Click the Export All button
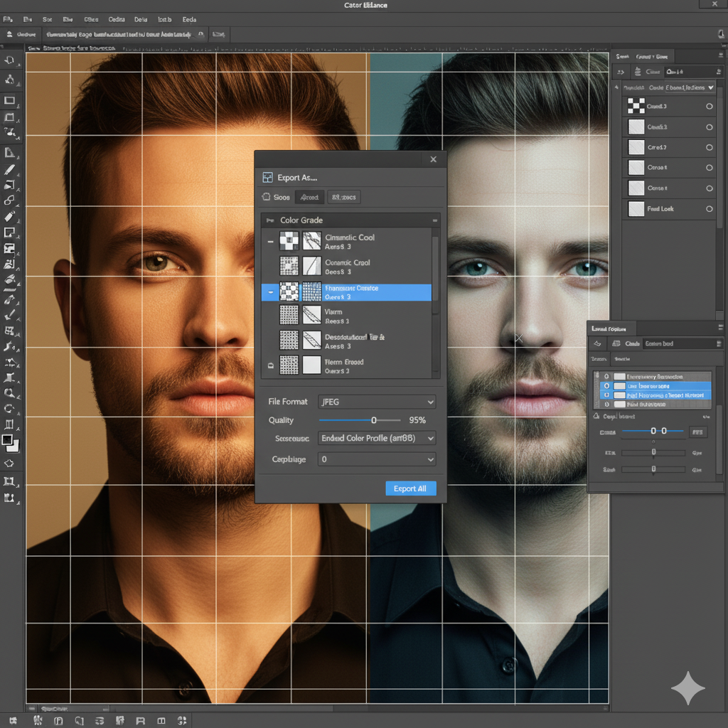728x728 pixels. tap(410, 488)
